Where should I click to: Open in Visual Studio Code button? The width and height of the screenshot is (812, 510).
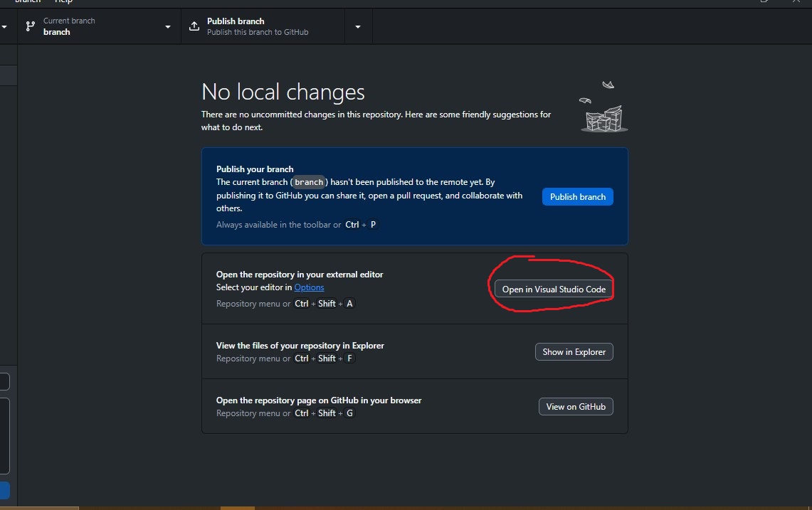click(x=554, y=289)
